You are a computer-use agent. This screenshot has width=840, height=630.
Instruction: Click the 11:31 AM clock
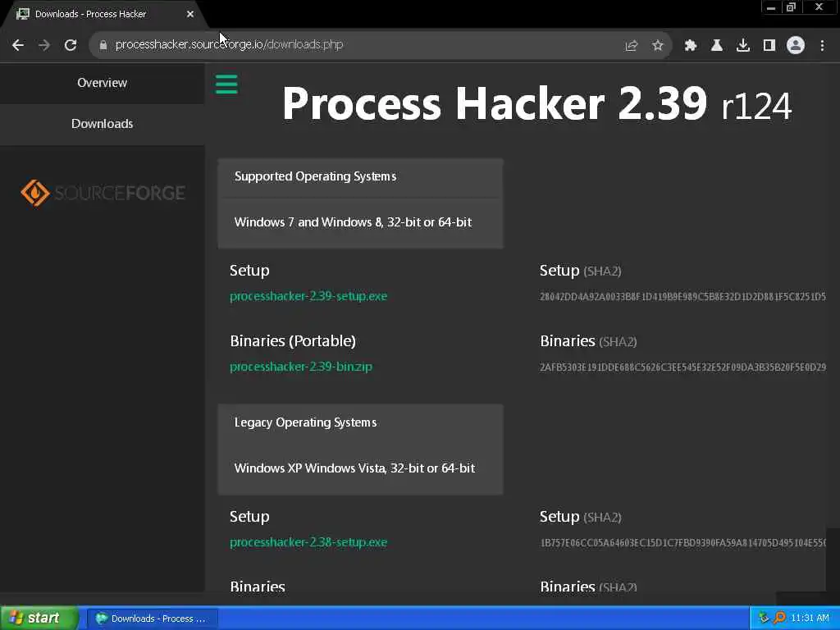(x=810, y=619)
